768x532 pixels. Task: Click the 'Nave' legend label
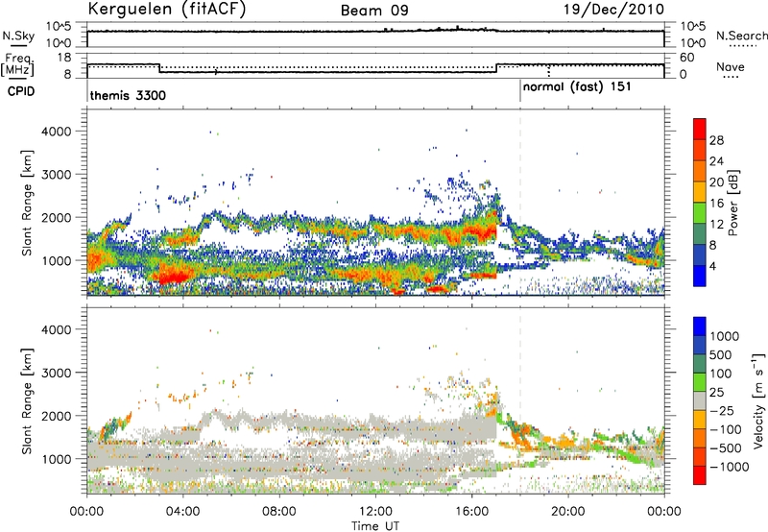(731, 66)
